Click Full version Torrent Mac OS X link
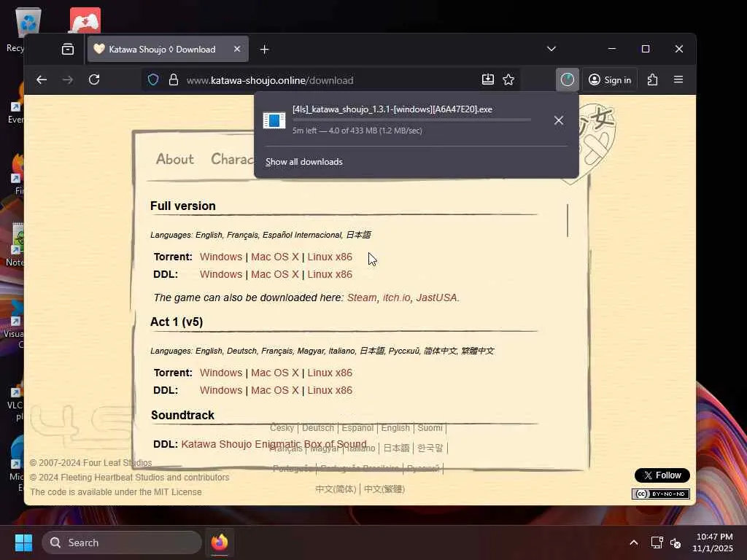The width and height of the screenshot is (747, 560). [x=275, y=257]
